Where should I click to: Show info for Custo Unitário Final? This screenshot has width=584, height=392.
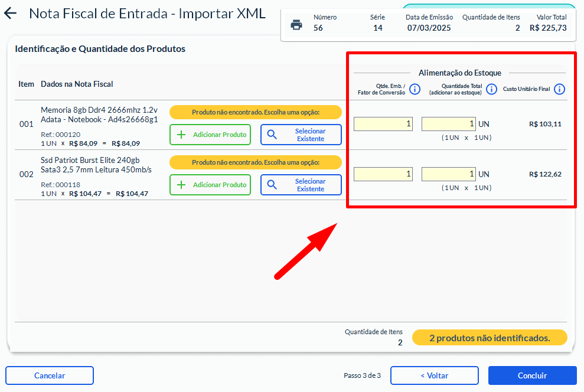click(559, 89)
